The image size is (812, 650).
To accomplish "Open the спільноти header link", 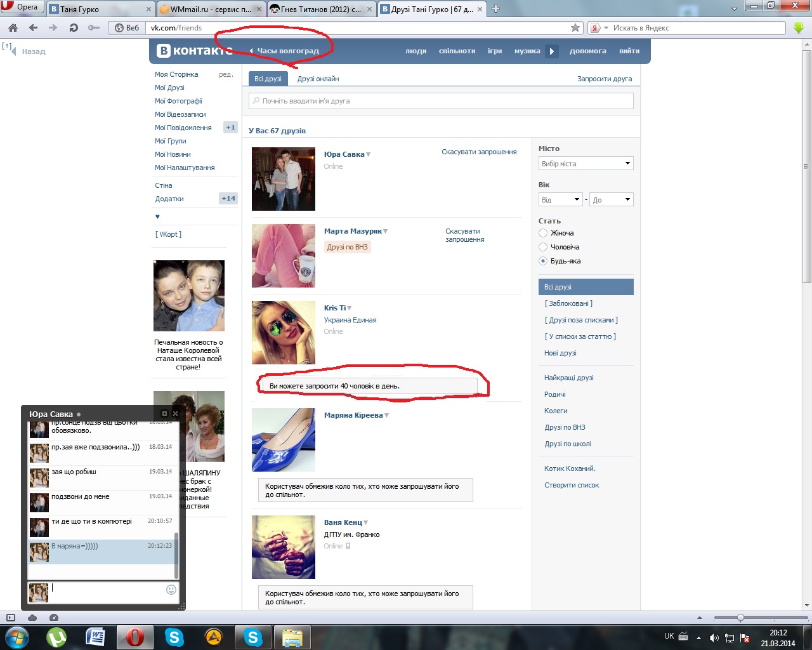I will click(457, 51).
